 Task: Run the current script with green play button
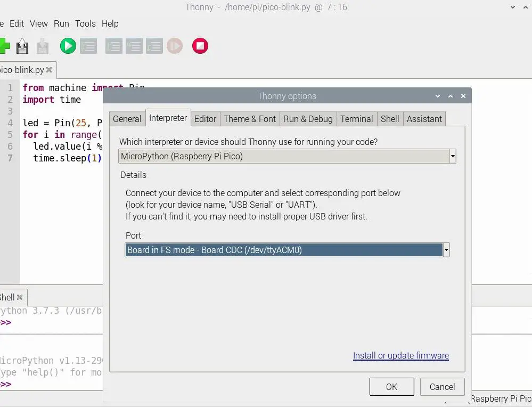pyautogui.click(x=68, y=46)
